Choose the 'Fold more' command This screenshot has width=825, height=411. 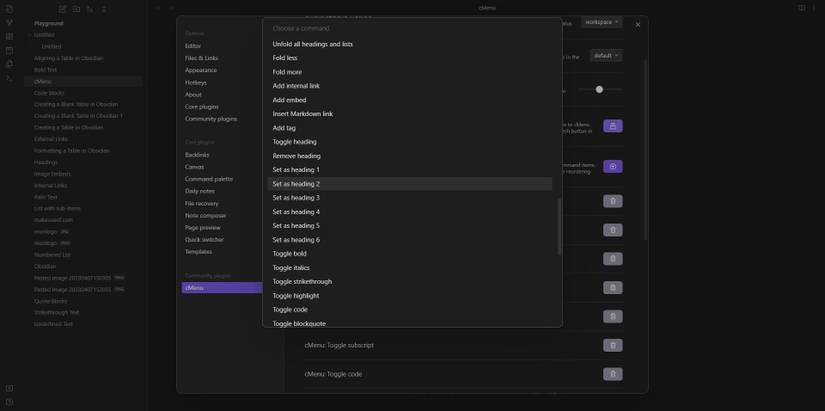(x=410, y=72)
